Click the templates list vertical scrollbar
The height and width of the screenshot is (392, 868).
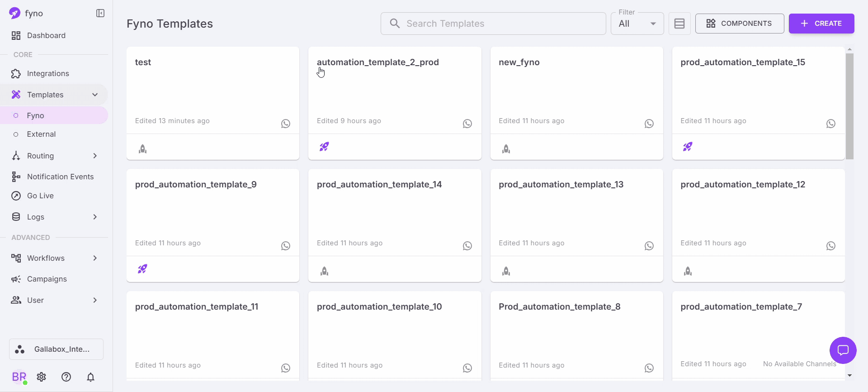tap(849, 106)
